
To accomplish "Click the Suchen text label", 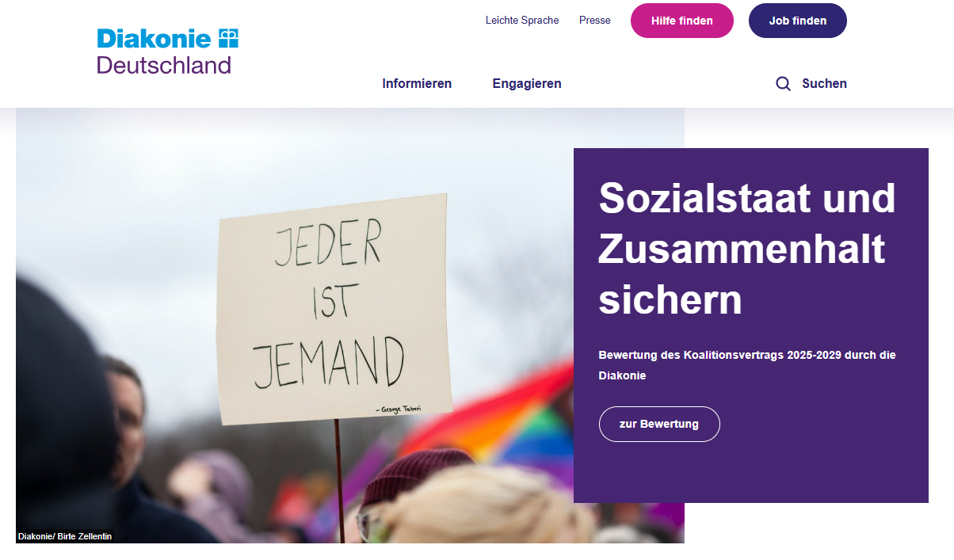I will [824, 83].
